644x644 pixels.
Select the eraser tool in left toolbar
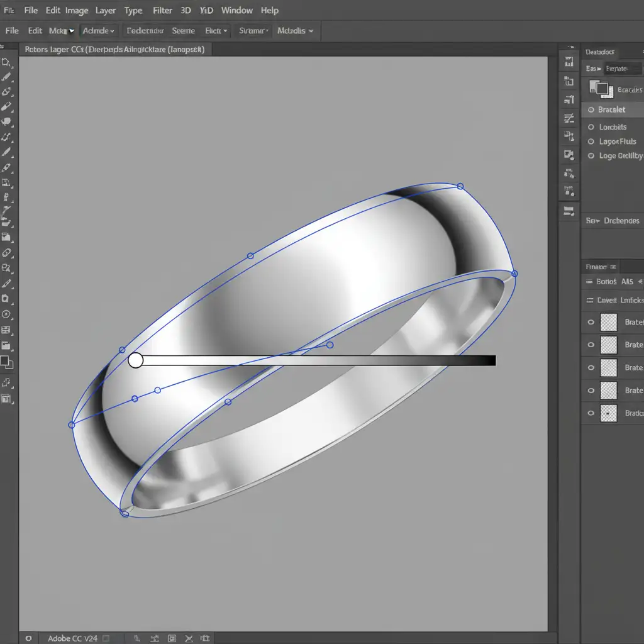[x=7, y=253]
